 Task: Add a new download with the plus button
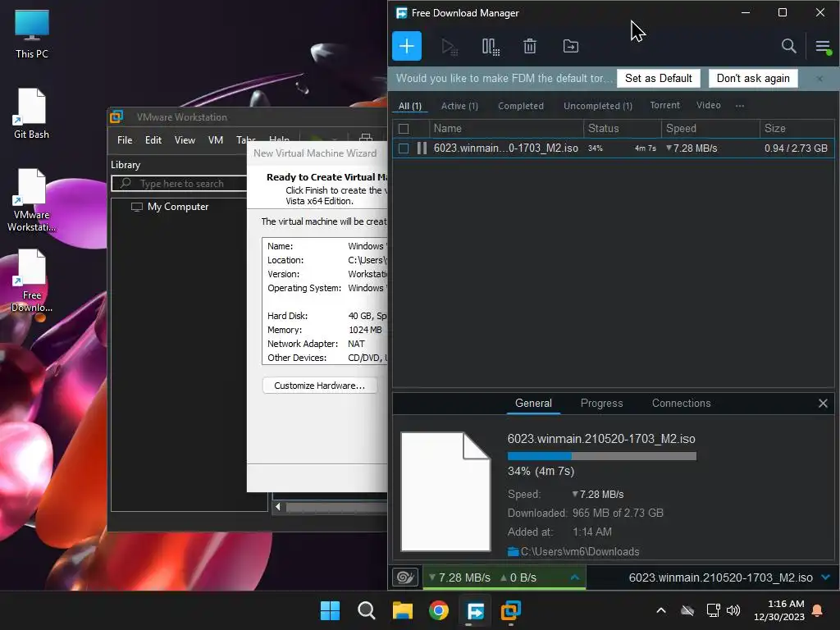(x=407, y=46)
